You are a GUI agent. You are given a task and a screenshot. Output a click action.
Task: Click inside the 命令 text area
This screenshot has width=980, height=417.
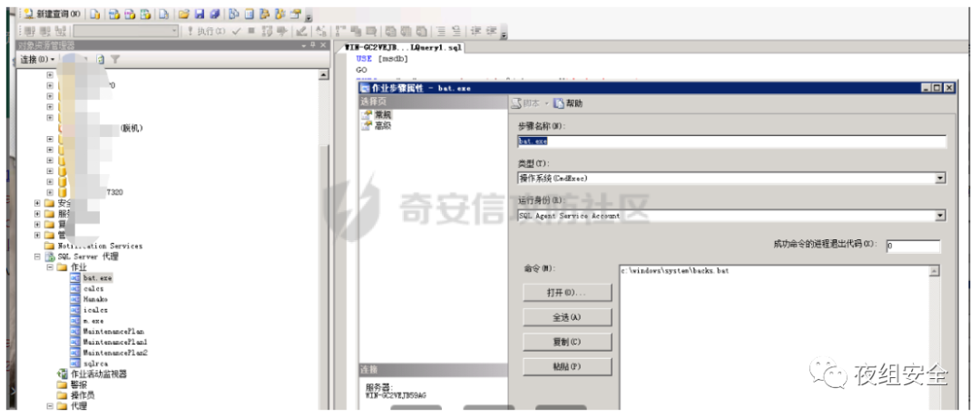(x=774, y=337)
